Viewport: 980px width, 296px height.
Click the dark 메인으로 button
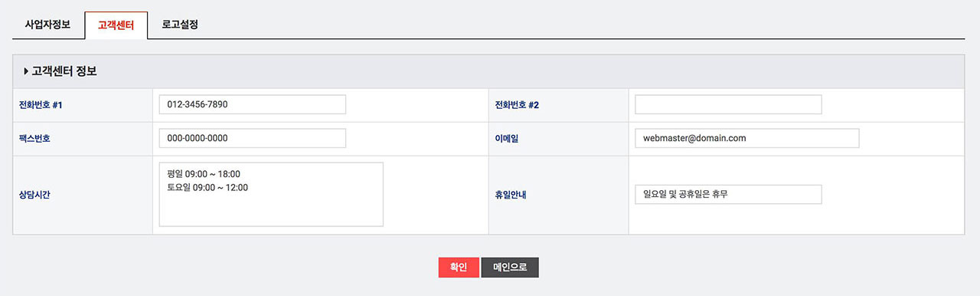(x=510, y=267)
